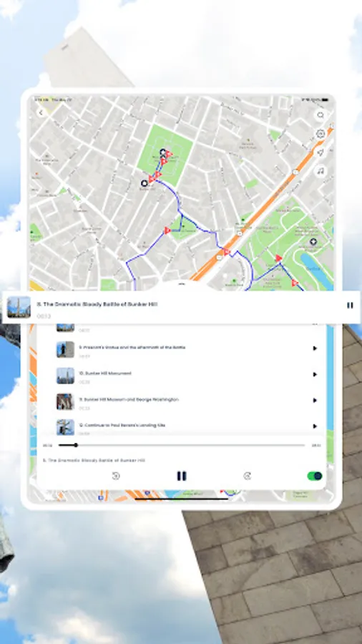Tap the location arrow navigation icon
This screenshot has height=644, width=362.
tap(320, 153)
